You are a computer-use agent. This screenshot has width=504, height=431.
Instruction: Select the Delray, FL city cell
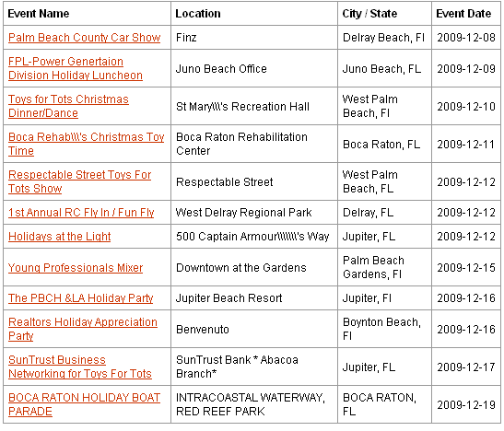point(384,213)
